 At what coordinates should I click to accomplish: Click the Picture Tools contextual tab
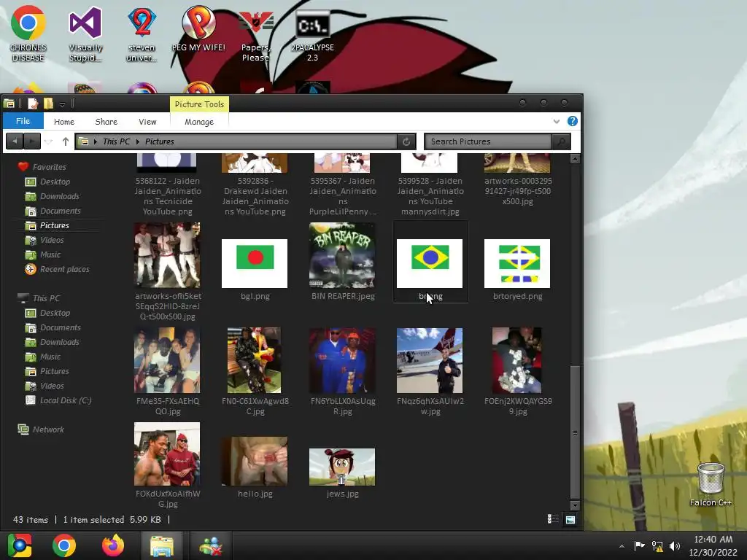coord(199,104)
